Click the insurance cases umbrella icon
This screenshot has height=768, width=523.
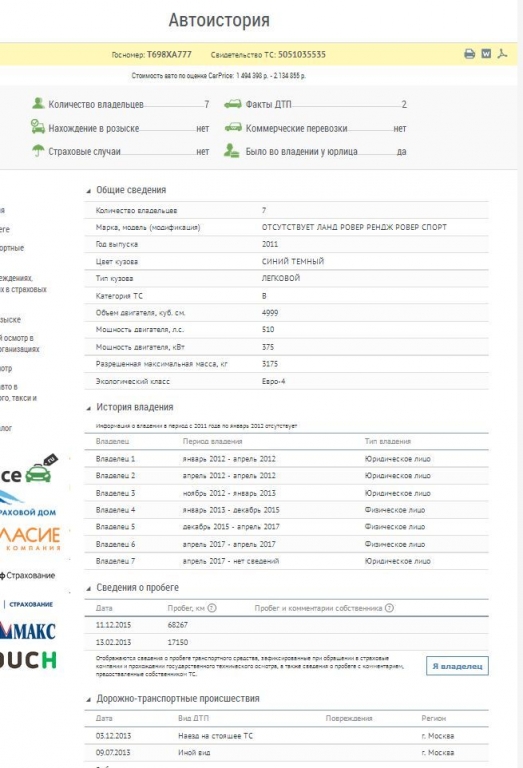coord(38,150)
